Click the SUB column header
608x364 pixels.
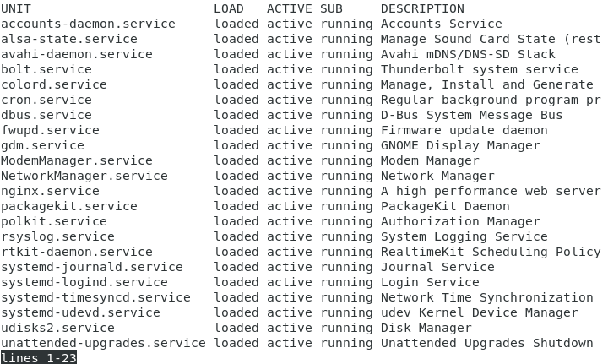[x=331, y=8]
